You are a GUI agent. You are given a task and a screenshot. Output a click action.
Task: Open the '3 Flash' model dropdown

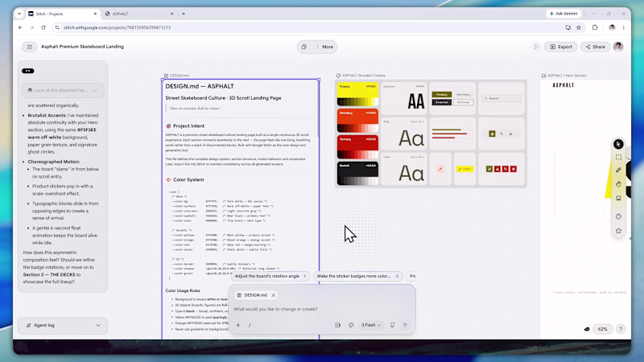coord(371,325)
